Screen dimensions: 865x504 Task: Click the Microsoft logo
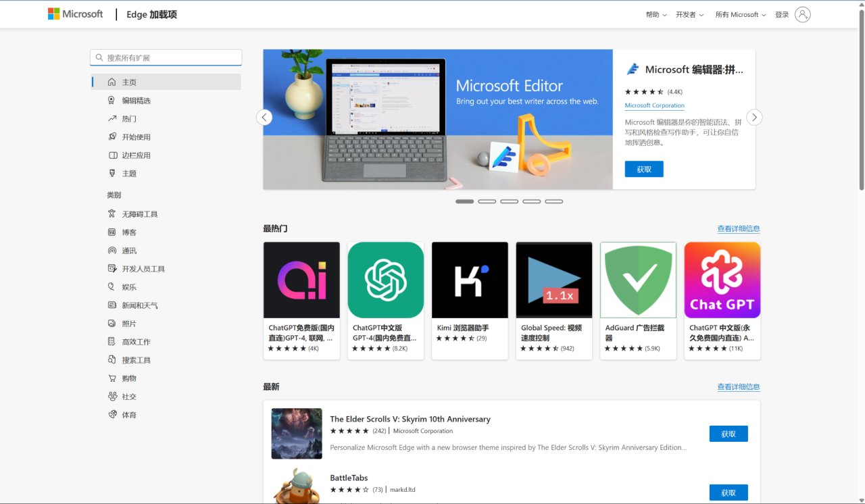(75, 14)
